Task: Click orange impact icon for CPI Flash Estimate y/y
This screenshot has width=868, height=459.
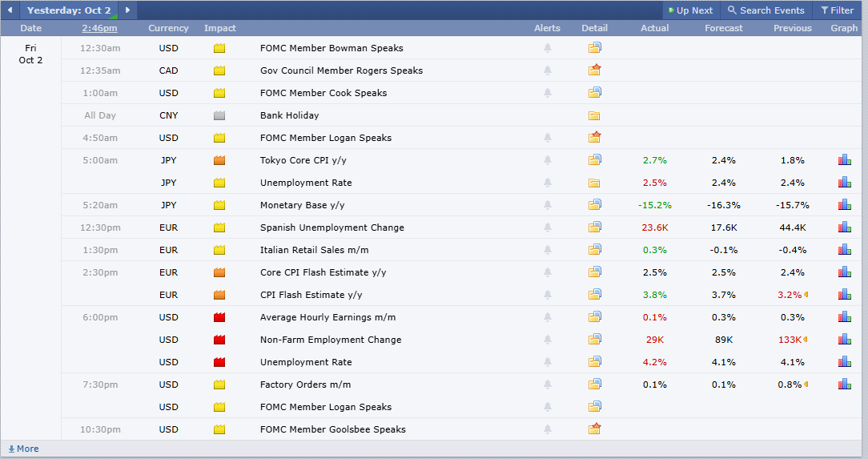Action: 219,295
